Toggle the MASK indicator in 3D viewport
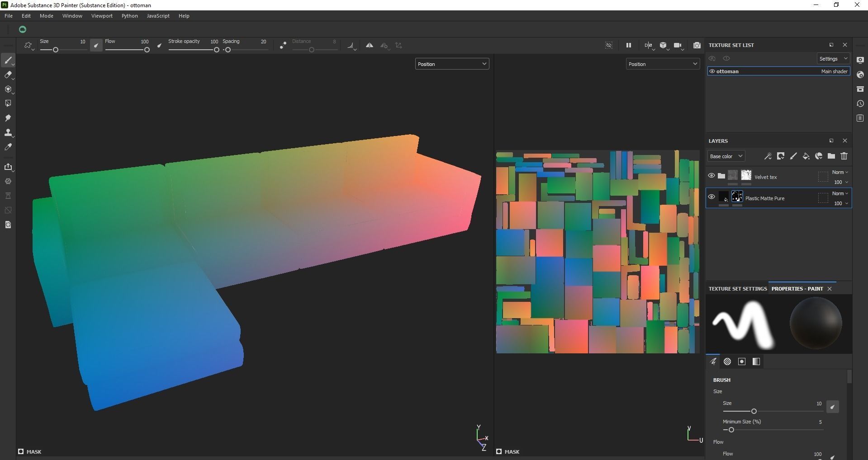The height and width of the screenshot is (460, 868). click(29, 451)
